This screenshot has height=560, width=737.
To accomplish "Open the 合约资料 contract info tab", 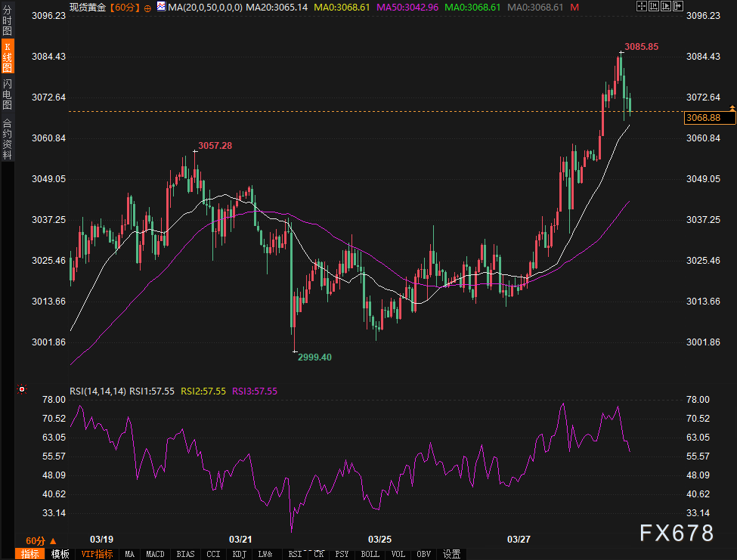I will 7,138.
